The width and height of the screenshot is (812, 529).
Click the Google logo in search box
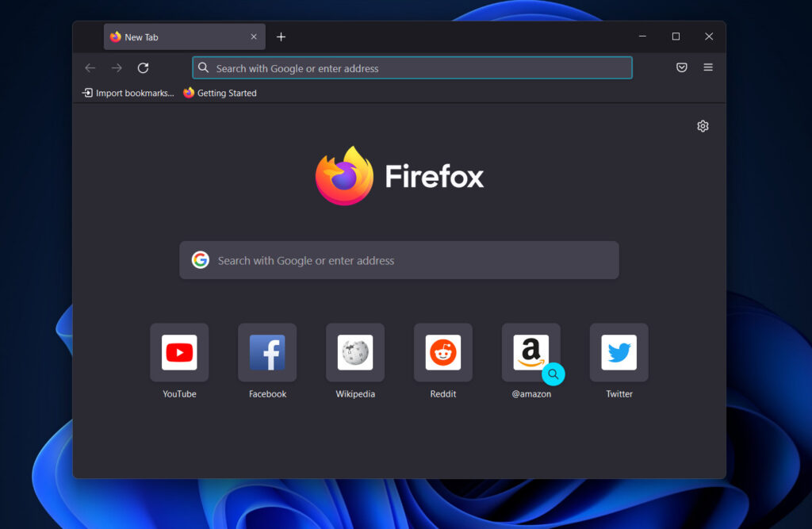(201, 260)
